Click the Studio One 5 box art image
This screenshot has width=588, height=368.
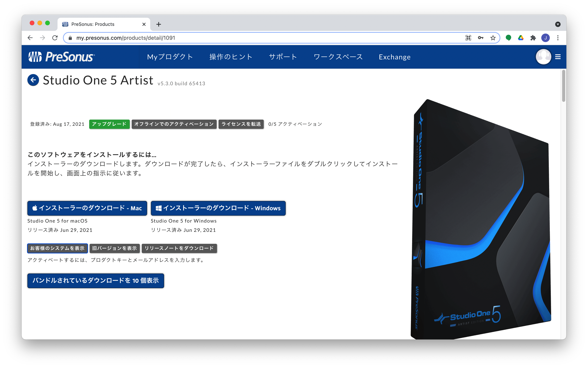coord(481,219)
